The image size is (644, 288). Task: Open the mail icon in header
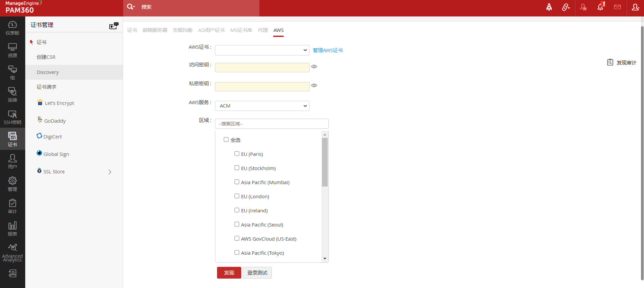pos(617,7)
